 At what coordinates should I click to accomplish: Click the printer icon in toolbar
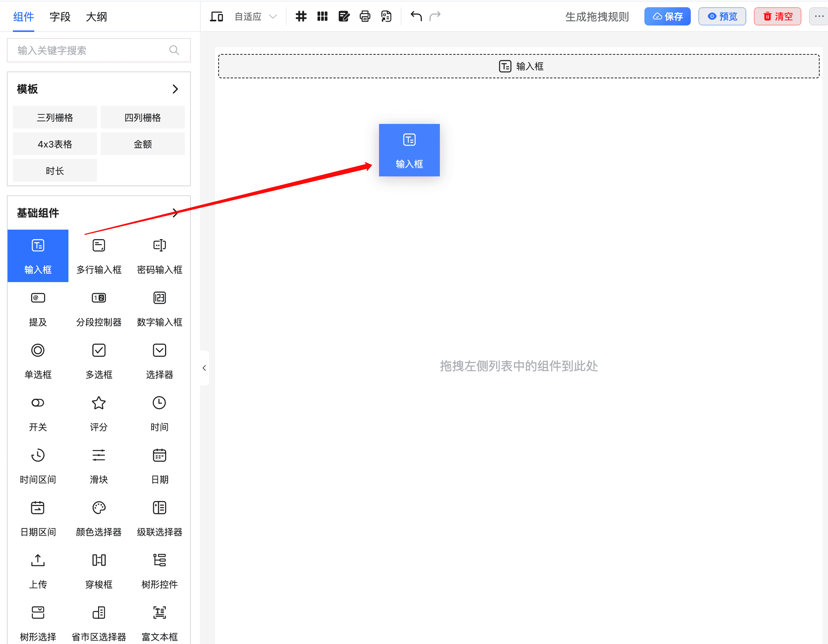(365, 16)
